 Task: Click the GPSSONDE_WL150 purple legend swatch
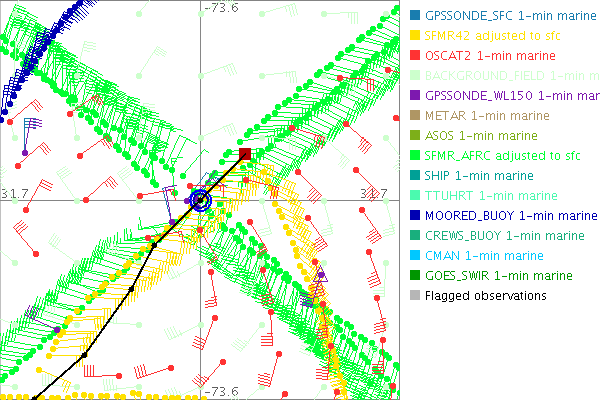[x=414, y=96]
